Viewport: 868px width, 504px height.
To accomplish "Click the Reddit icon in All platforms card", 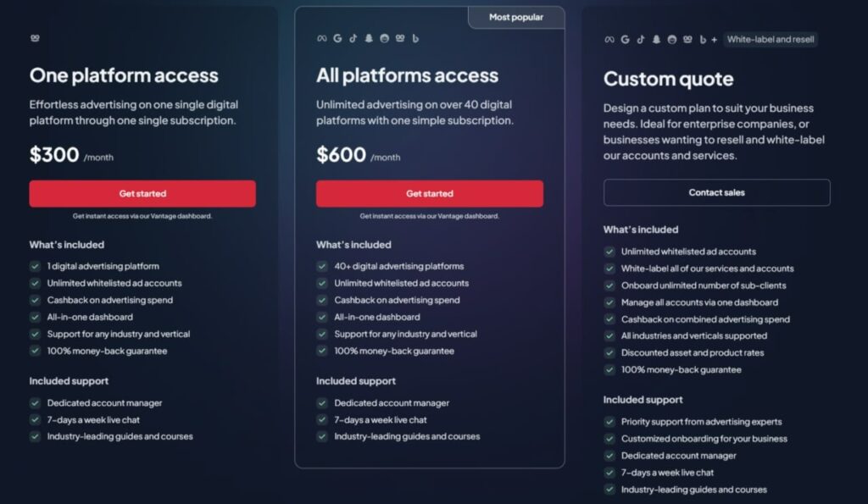I will pyautogui.click(x=384, y=38).
